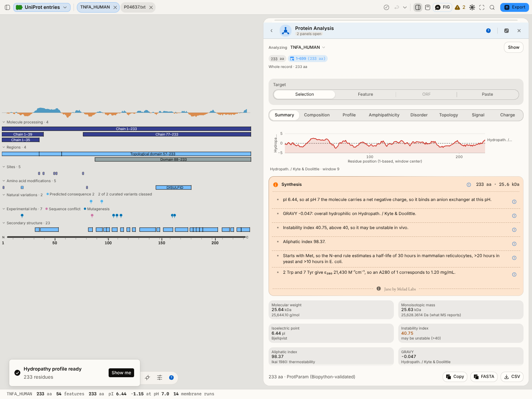Select the DISULFID feature bar
The height and width of the screenshot is (399, 532).
pos(174,188)
